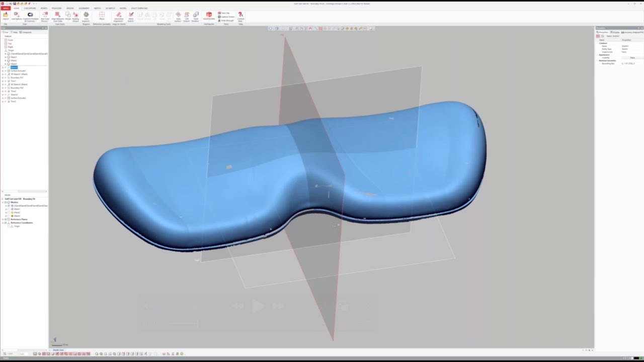Click the Import icon in the ribbon
The image size is (644, 362).
pos(6,17)
